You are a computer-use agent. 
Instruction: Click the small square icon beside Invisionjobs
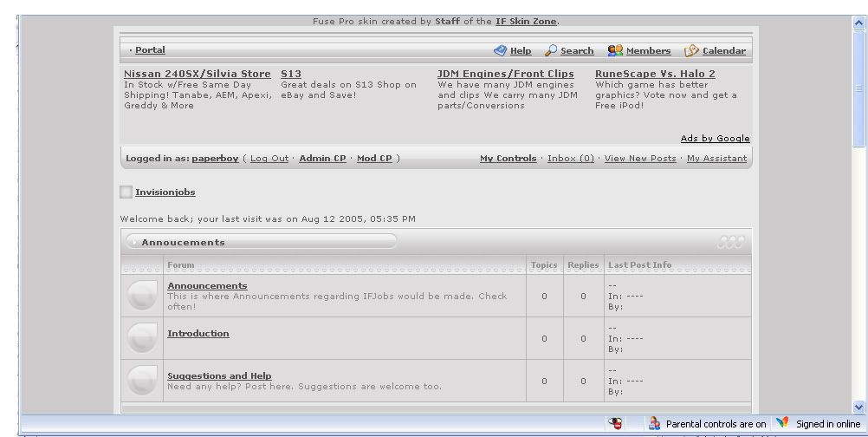pyautogui.click(x=126, y=192)
